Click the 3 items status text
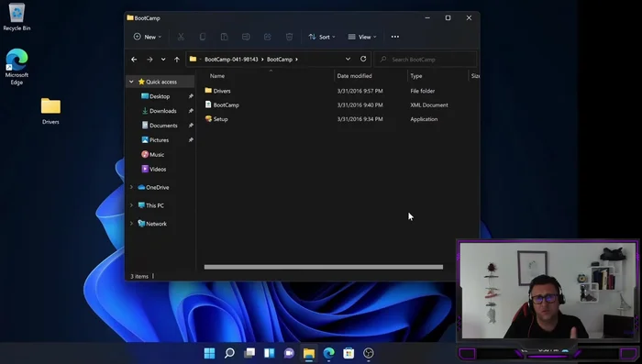 [x=139, y=276]
